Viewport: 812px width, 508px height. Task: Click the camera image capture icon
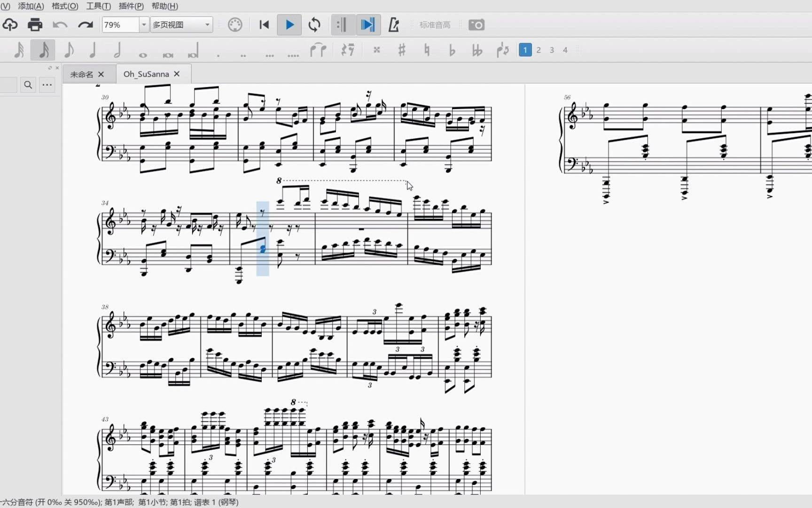click(476, 24)
